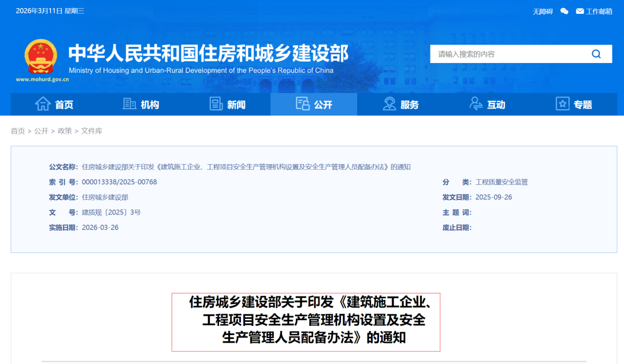The image size is (624, 364).
Task: Open 政策 in the breadcrumb path
Action: click(x=65, y=131)
